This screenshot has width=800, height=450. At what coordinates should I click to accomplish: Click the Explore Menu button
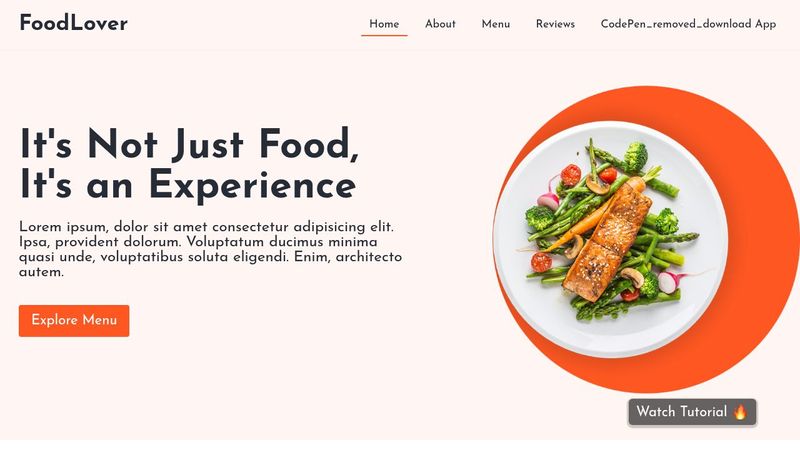click(74, 320)
